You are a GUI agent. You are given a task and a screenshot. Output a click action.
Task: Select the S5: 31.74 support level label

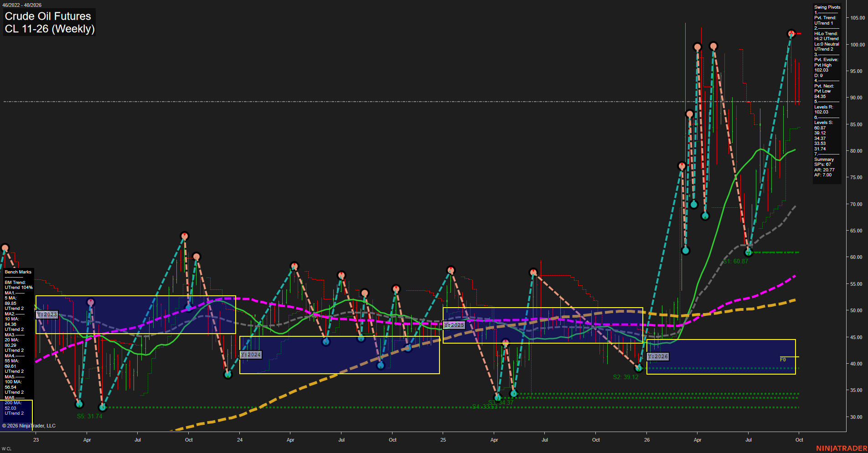coord(89,416)
